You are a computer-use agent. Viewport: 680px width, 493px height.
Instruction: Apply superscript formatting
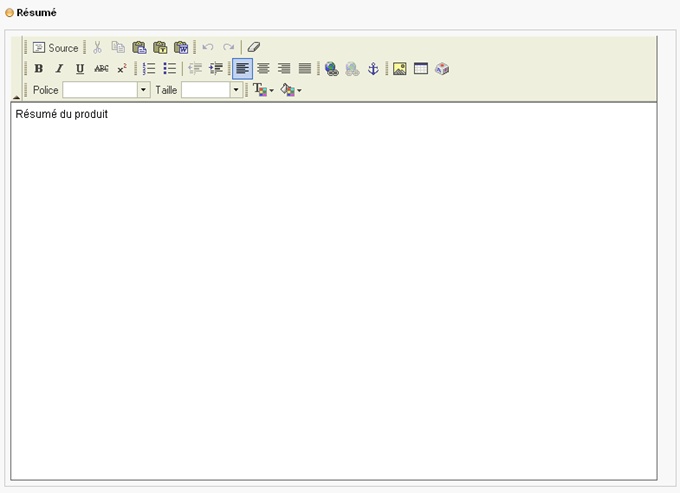click(122, 69)
